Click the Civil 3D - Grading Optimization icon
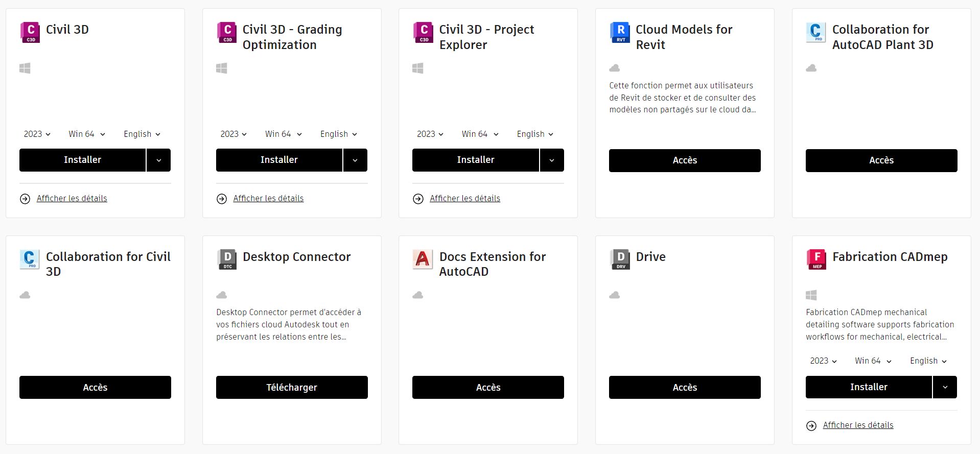Screen dimensions: 980x454 pos(227,32)
